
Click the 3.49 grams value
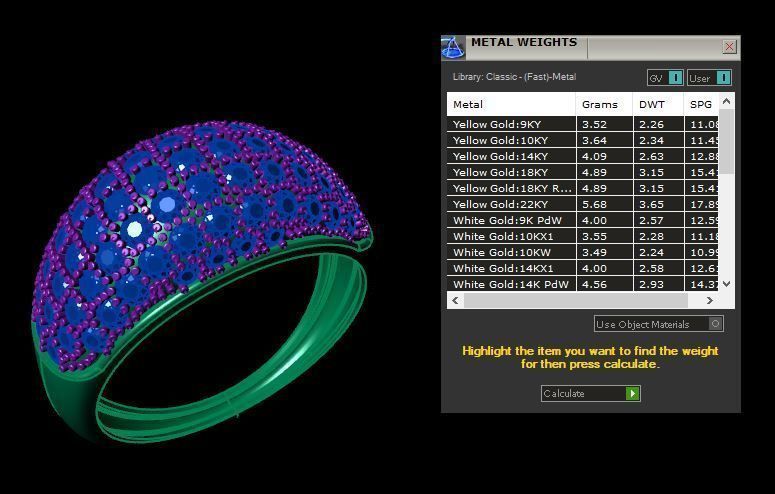594,252
